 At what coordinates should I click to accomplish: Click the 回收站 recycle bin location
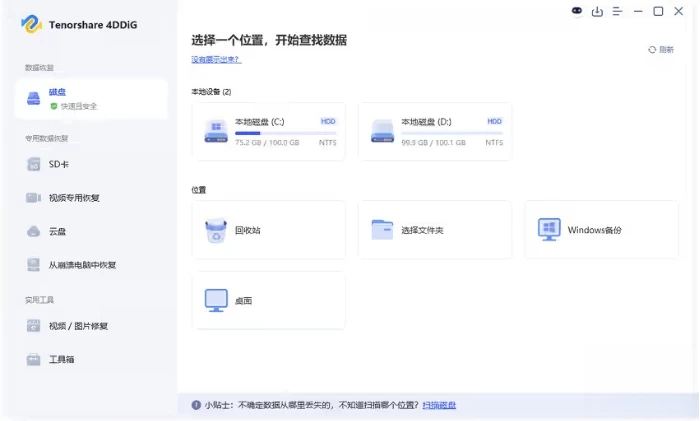click(x=267, y=230)
